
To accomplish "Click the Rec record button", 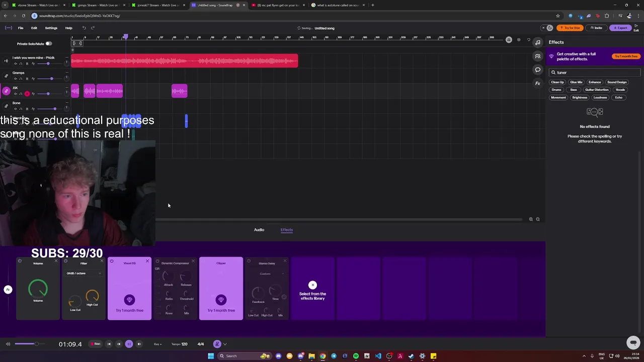I will [x=96, y=344].
